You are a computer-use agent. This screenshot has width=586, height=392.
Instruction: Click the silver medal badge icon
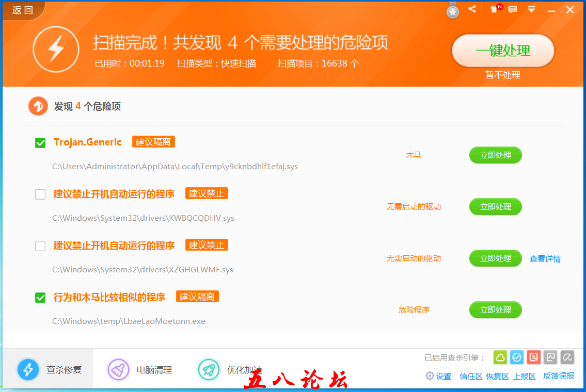[x=453, y=11]
